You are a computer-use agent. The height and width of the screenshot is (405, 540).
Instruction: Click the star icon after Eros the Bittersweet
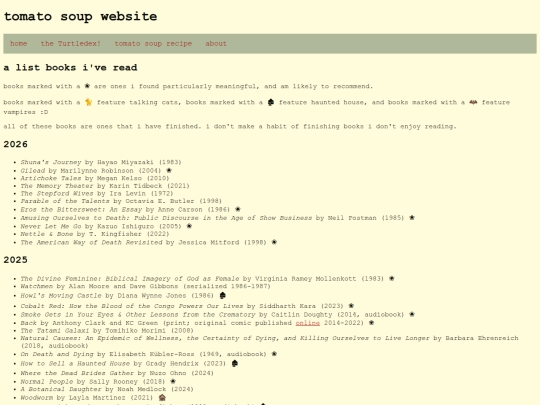(238, 209)
